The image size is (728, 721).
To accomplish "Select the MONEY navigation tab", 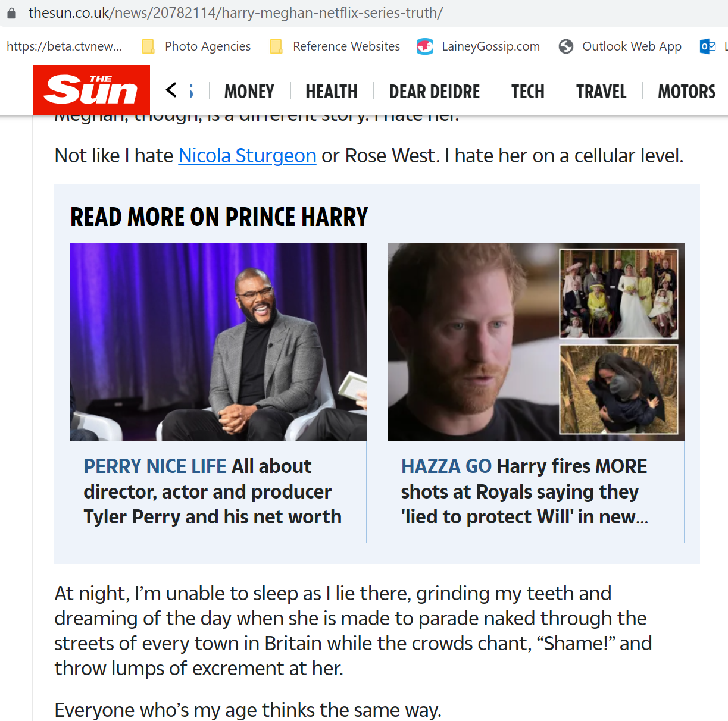I will point(249,92).
